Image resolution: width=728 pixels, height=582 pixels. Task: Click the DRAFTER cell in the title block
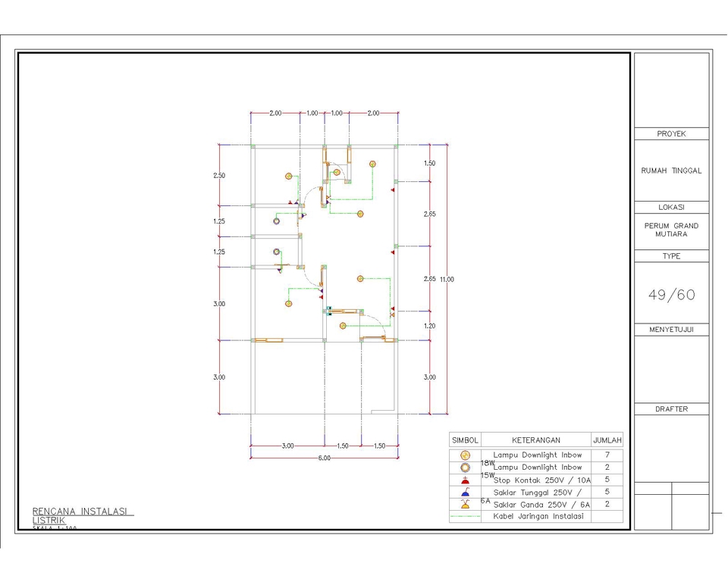click(671, 408)
